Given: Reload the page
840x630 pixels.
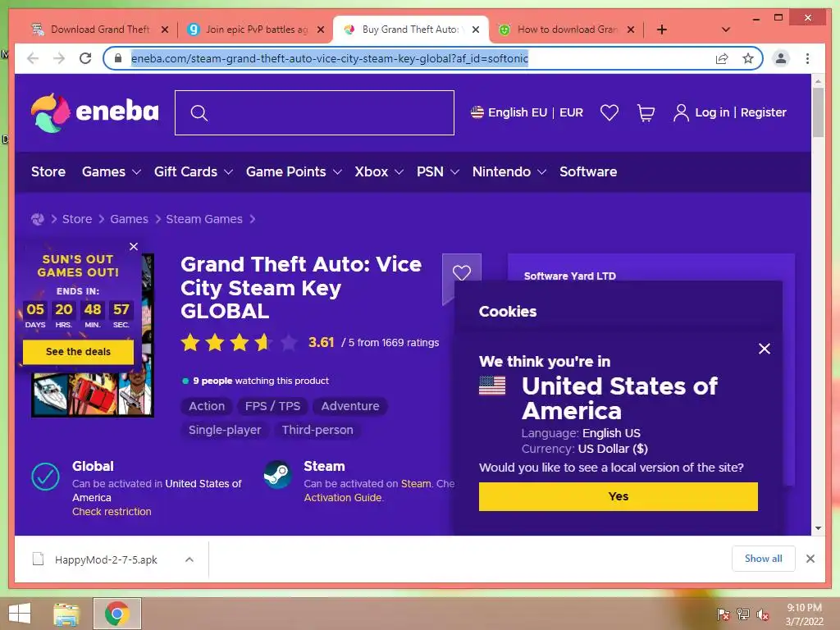Looking at the screenshot, I should 85,58.
